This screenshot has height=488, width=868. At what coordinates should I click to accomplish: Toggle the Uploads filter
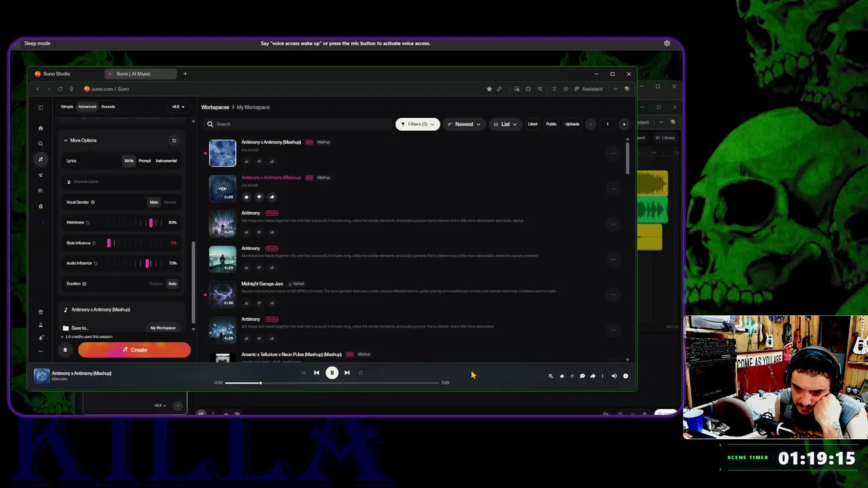click(572, 124)
